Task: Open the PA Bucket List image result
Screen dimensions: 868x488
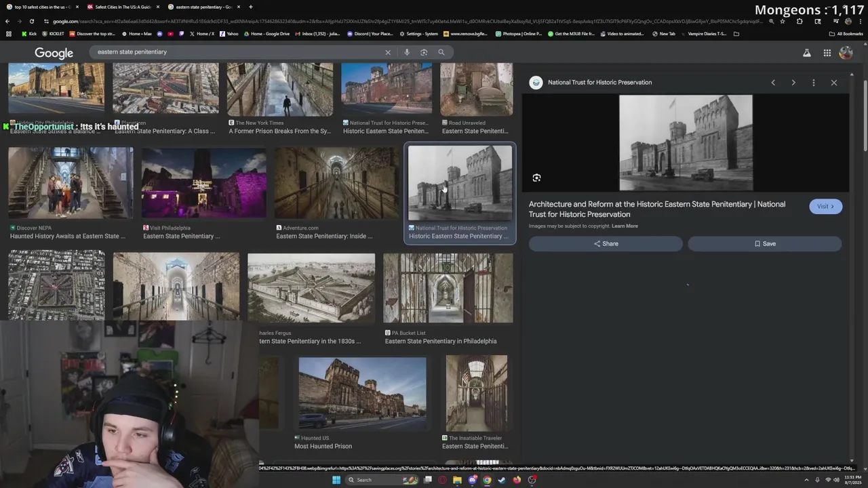Action: (x=448, y=288)
